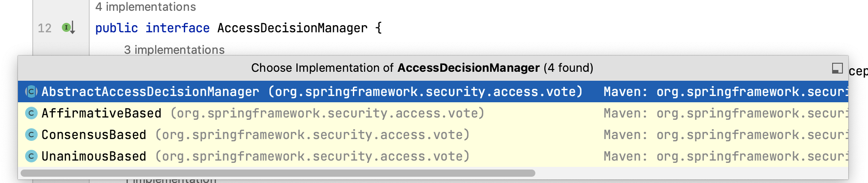Click the AccessDecisionManager interface name in code
This screenshot has height=183, width=868.
point(292,28)
